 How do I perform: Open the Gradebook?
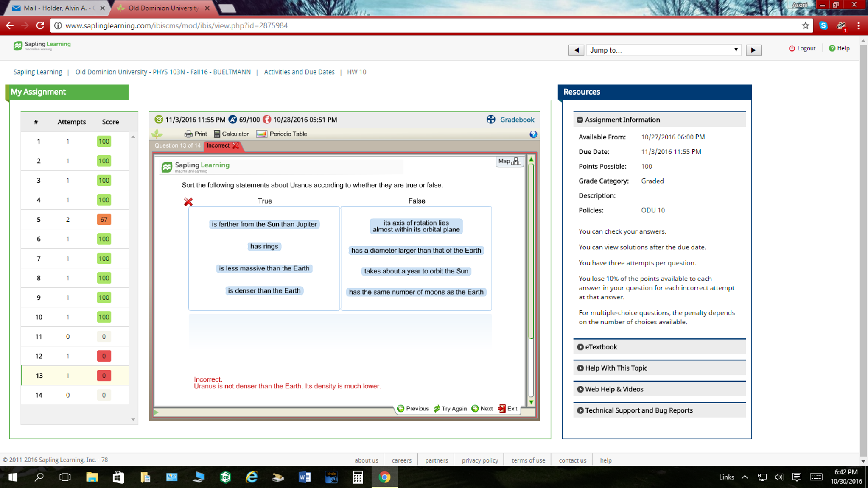click(516, 120)
